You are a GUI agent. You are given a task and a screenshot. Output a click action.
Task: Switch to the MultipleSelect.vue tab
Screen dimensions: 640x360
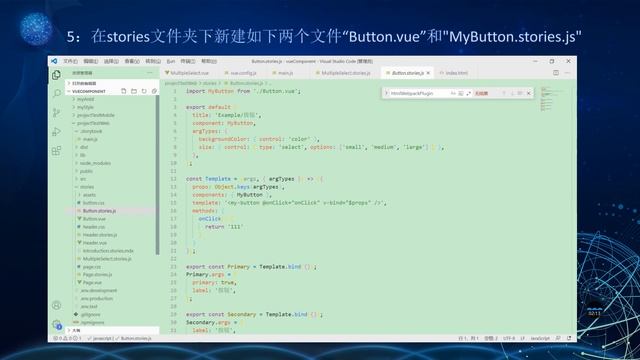point(187,73)
